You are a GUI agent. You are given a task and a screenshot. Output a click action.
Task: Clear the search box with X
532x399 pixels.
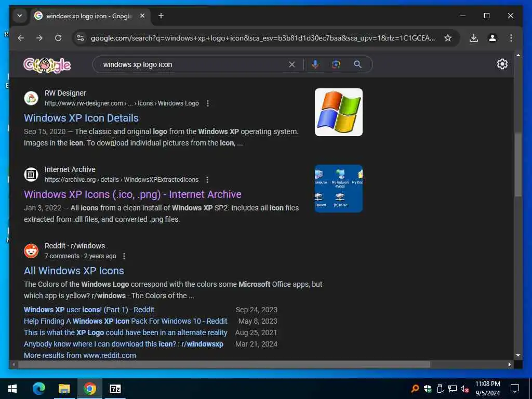pyautogui.click(x=292, y=64)
